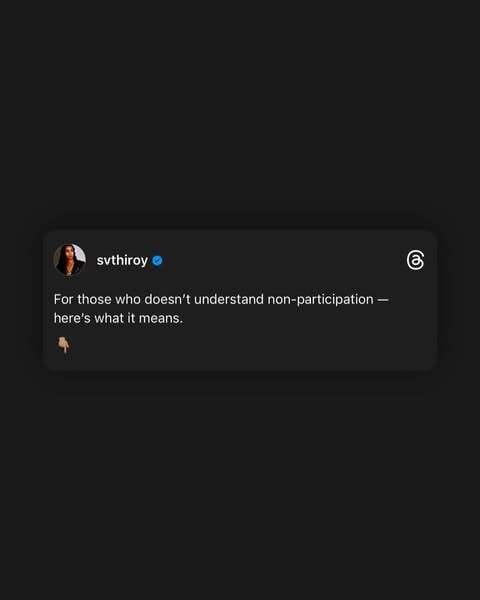Click the word "For" starting the post
Viewport: 480px width, 600px height.
[x=64, y=299]
